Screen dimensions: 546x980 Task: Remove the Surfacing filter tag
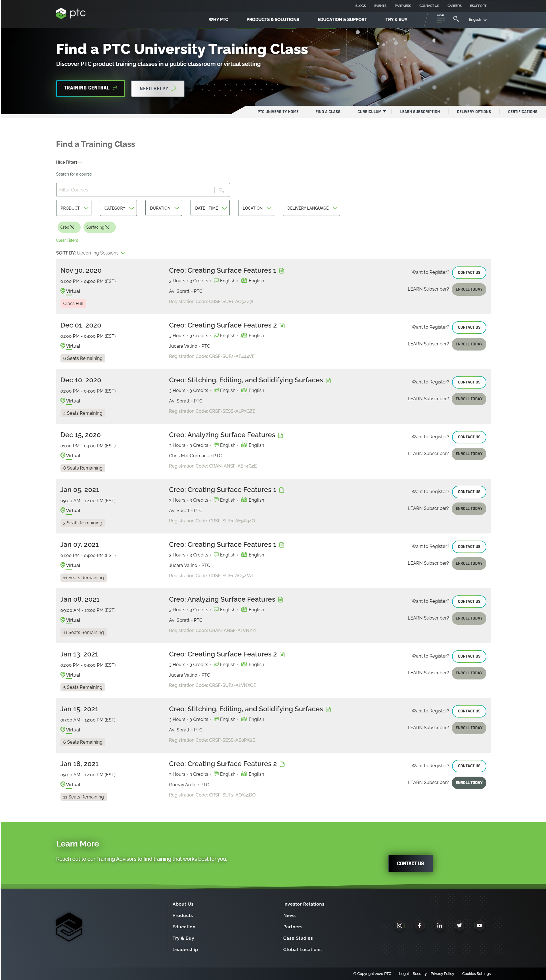click(107, 227)
